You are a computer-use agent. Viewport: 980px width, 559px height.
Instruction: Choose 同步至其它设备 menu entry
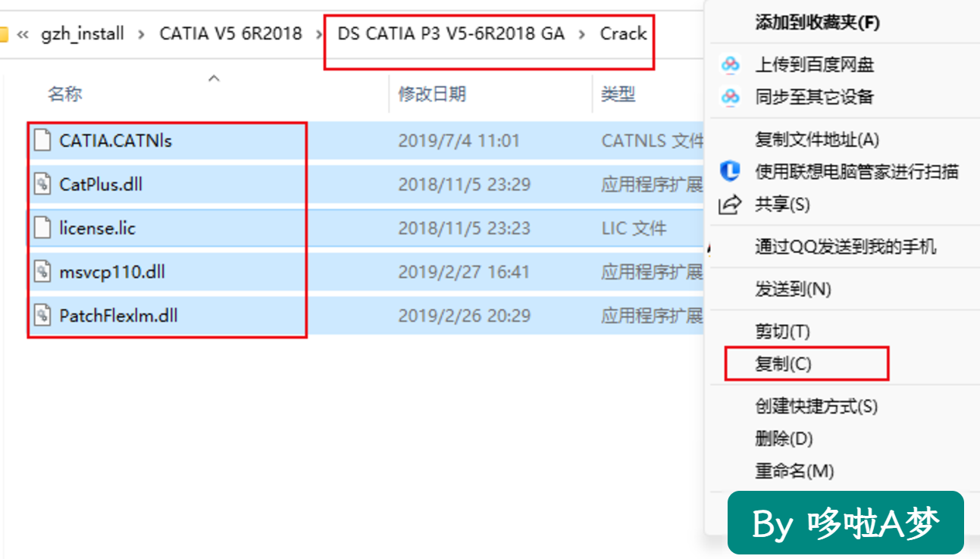(x=815, y=97)
